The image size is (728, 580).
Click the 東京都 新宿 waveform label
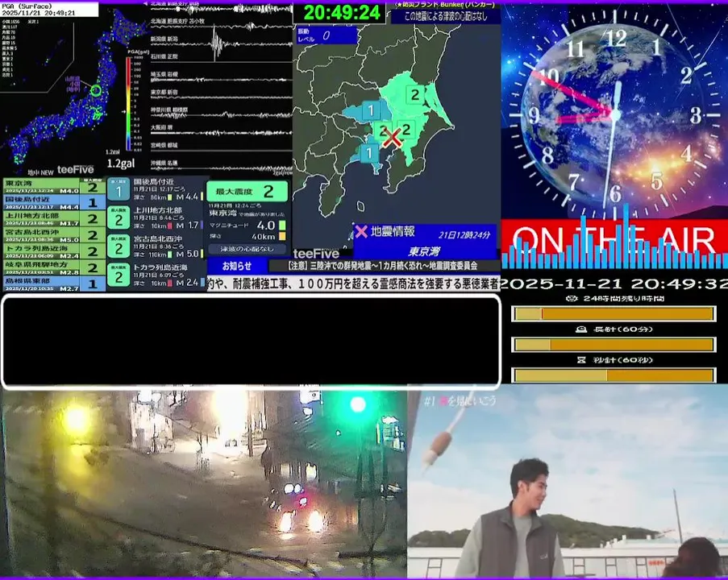(x=164, y=92)
